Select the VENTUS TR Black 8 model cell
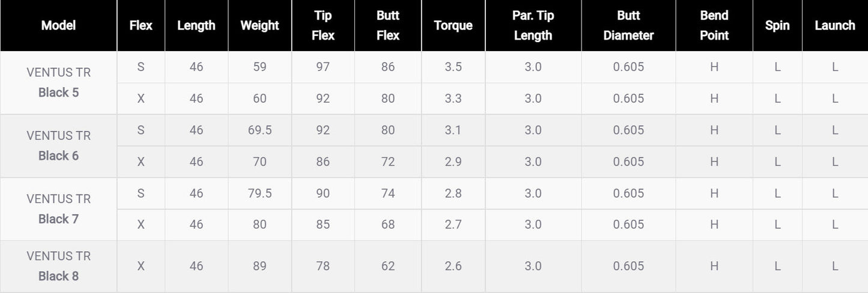This screenshot has width=868, height=293. tap(58, 266)
